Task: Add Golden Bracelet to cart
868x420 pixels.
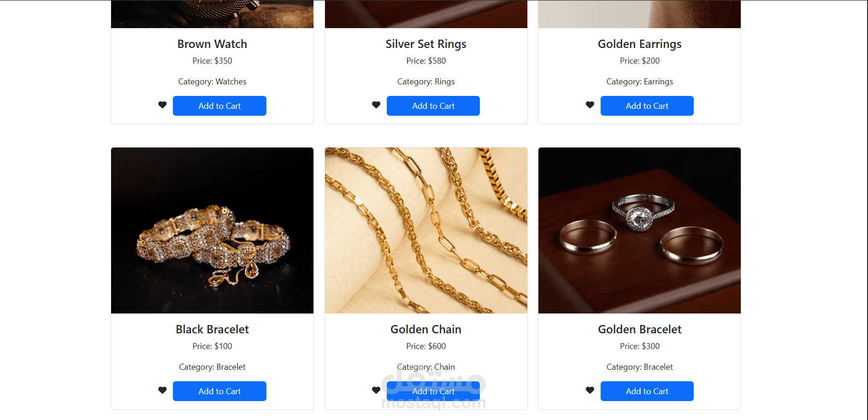Action: tap(647, 391)
